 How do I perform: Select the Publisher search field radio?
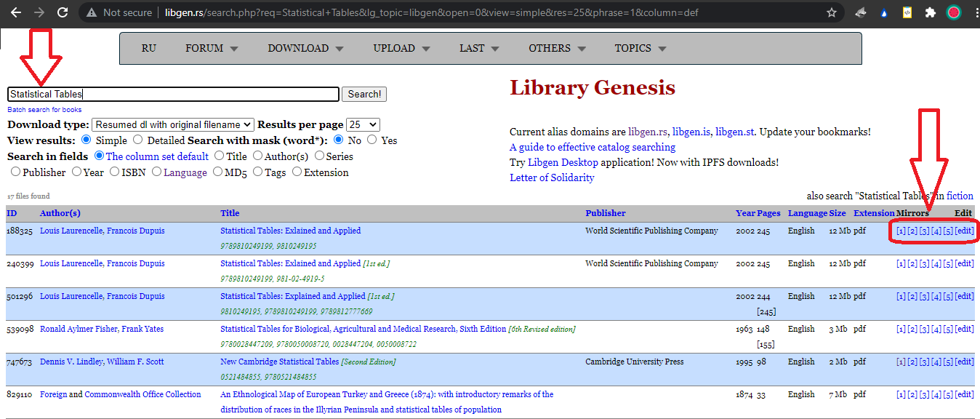tap(15, 172)
